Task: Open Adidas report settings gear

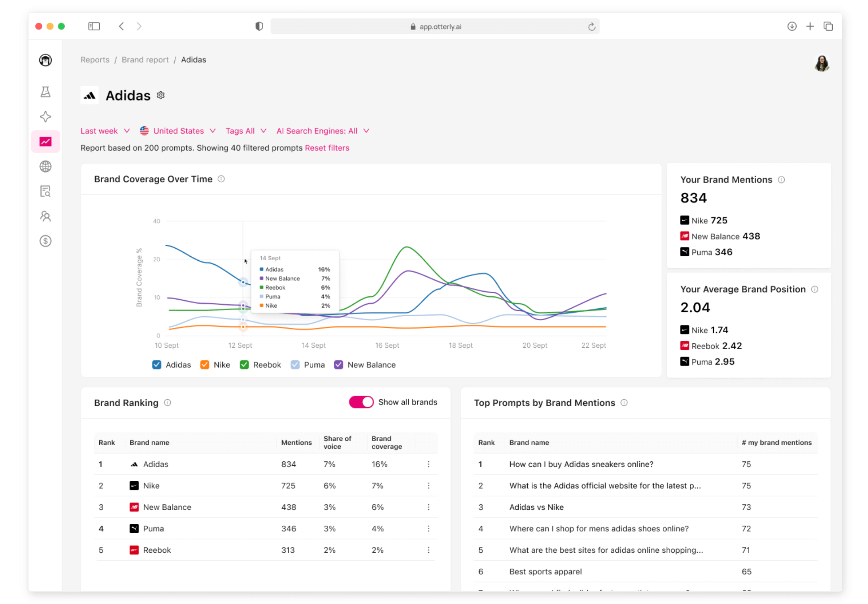Action: coord(160,95)
